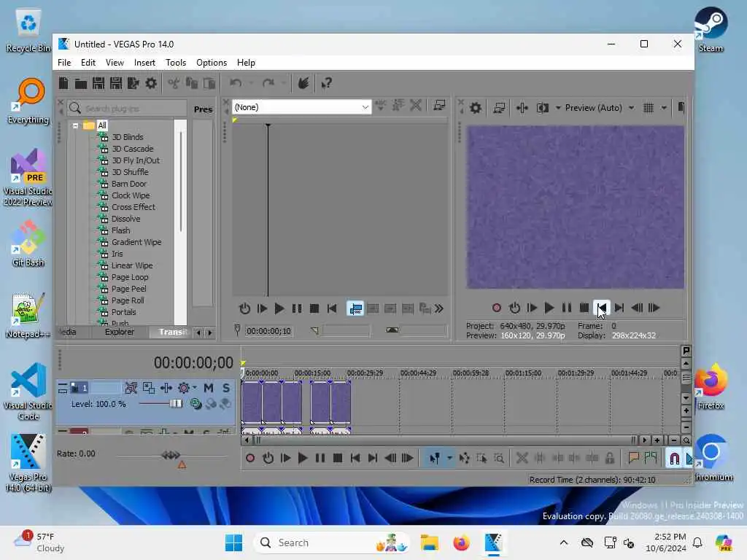Click Insert Marker icon in timeline toolbar
This screenshot has height=560, width=747.
click(x=633, y=458)
